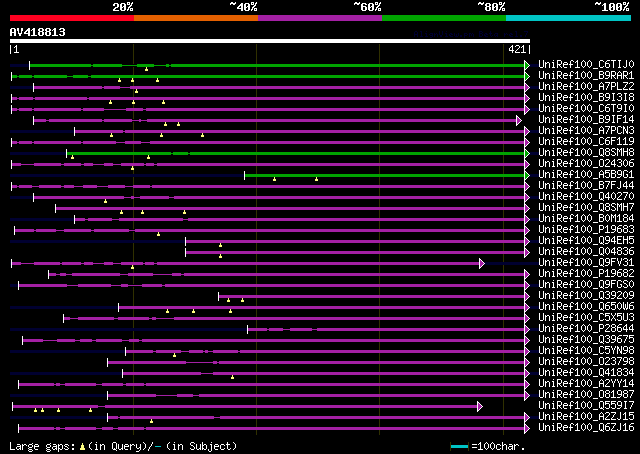Click the green end arrow of UniRef100_B9RAR1
The height and width of the screenshot is (454, 640).
527,76
